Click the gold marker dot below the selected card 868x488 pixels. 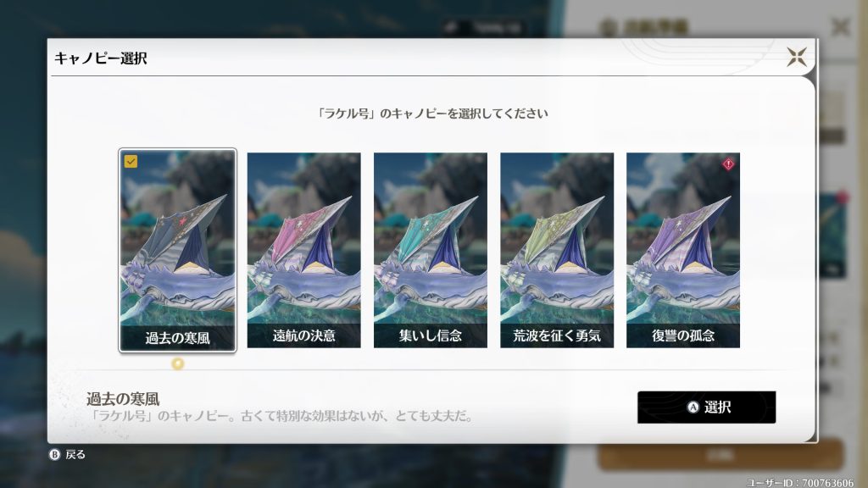[x=177, y=363]
